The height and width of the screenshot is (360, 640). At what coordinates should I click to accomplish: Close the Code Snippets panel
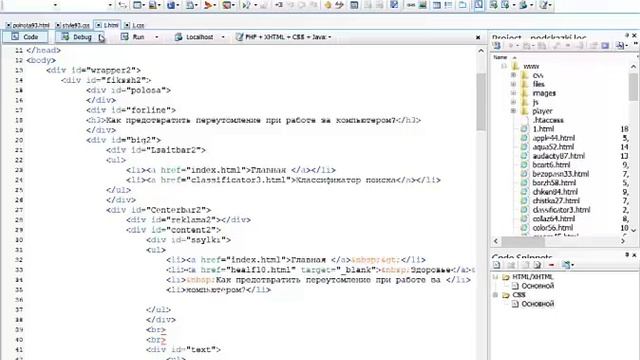(635, 255)
